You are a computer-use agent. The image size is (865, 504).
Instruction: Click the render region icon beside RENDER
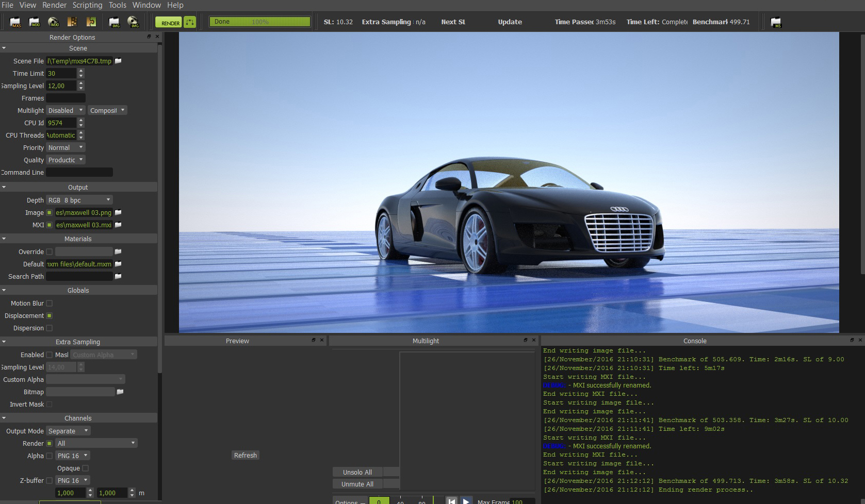(x=190, y=22)
